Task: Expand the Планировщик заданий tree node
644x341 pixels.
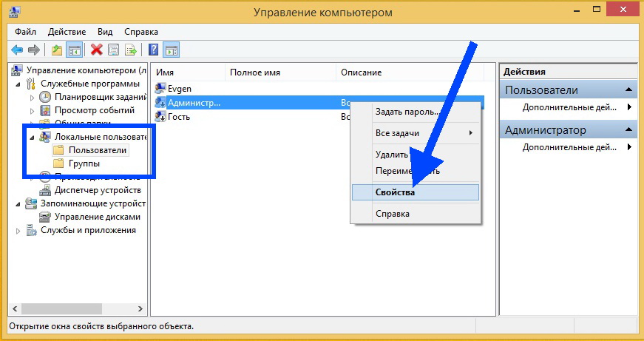Action: 33,98
